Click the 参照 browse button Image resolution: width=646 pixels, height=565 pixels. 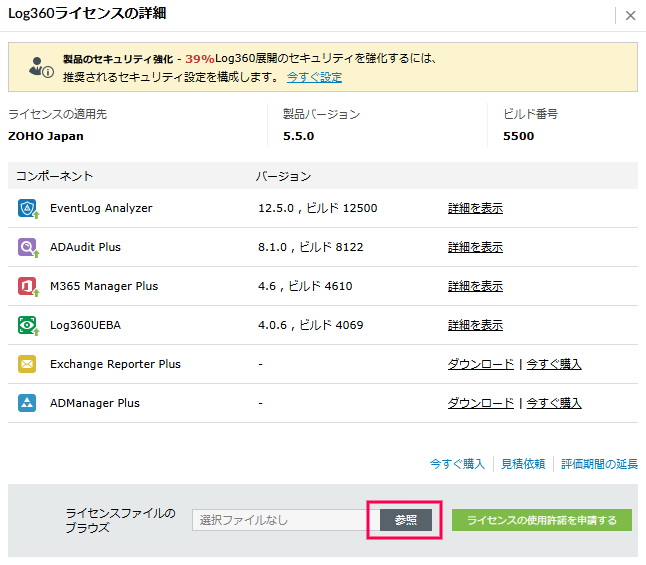pos(406,520)
